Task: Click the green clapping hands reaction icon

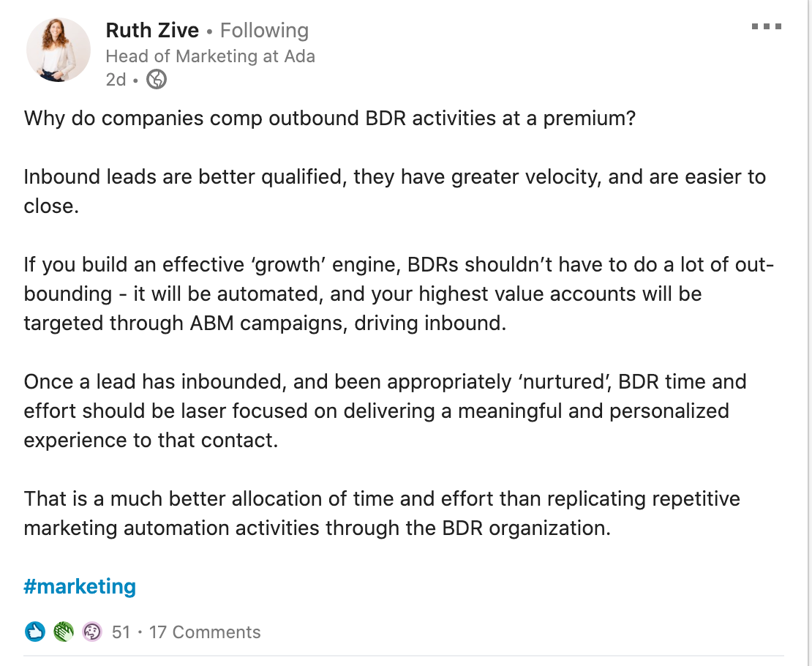Action: pyautogui.click(x=64, y=632)
